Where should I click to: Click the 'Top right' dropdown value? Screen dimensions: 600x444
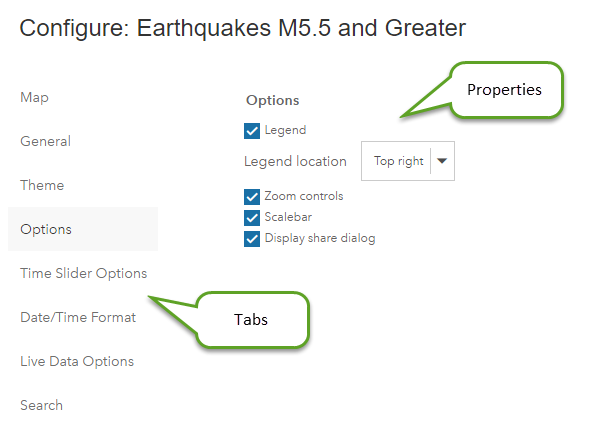(x=398, y=160)
